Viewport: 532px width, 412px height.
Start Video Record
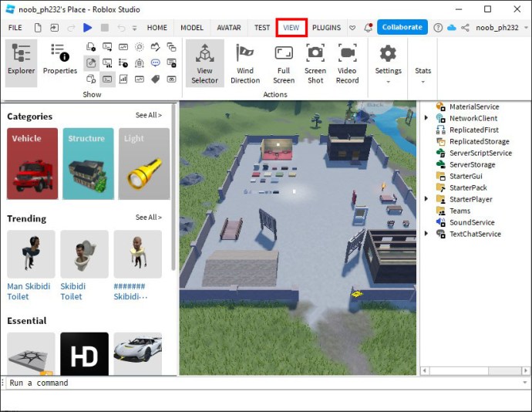[x=347, y=62]
